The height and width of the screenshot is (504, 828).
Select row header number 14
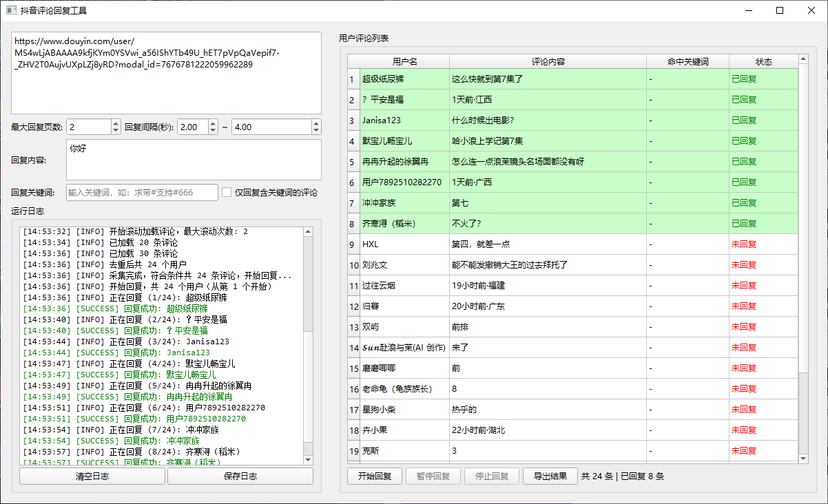[x=354, y=348]
